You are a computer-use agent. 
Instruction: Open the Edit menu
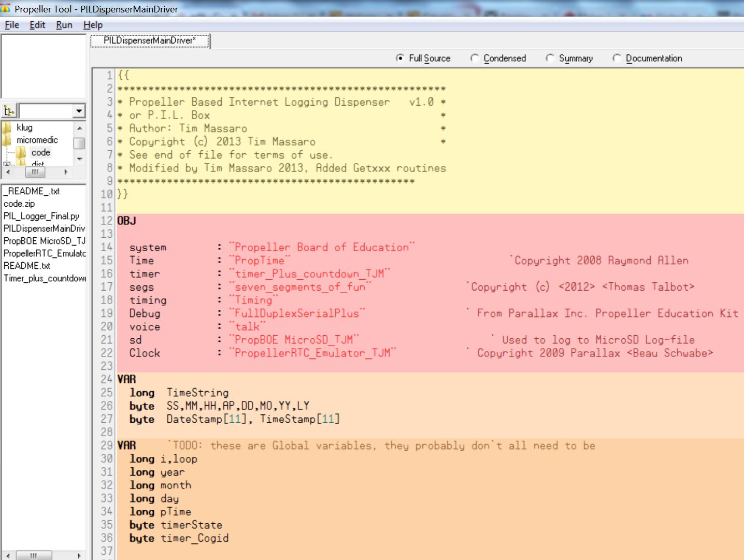pos(37,25)
